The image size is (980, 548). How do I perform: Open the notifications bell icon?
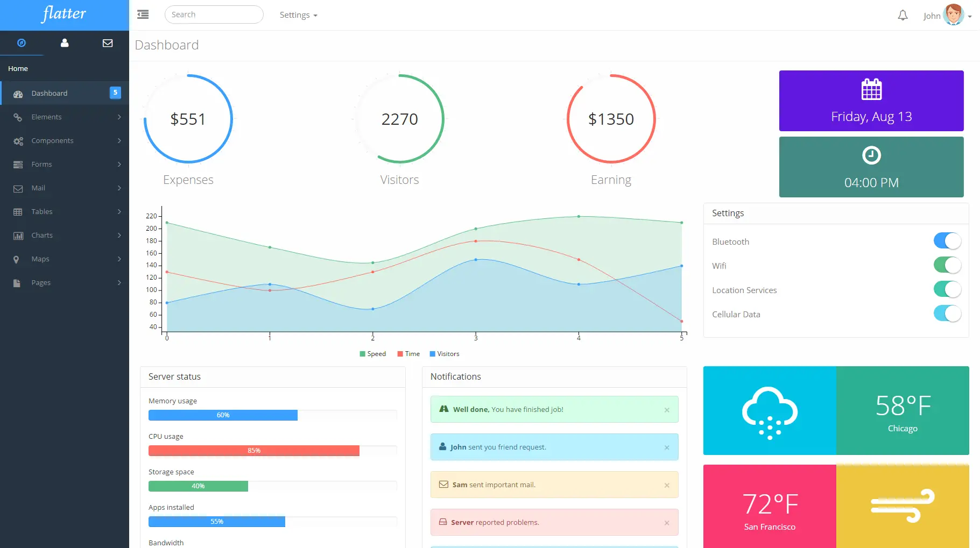903,16
